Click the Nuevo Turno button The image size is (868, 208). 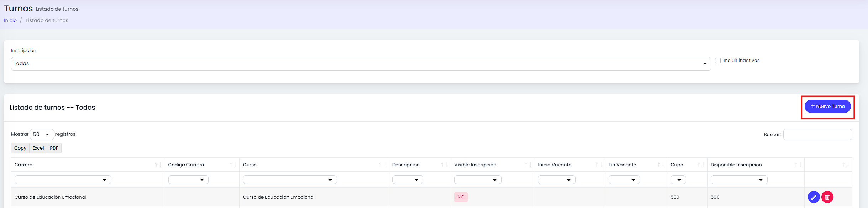point(828,106)
